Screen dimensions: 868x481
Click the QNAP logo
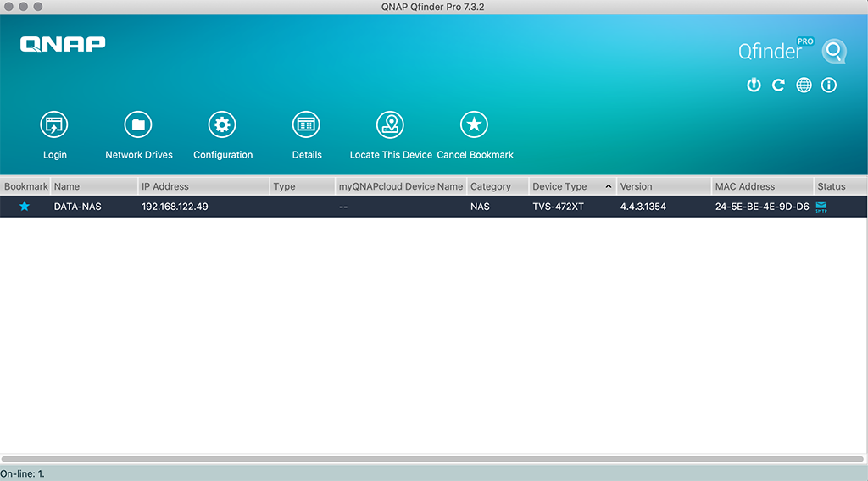point(63,44)
